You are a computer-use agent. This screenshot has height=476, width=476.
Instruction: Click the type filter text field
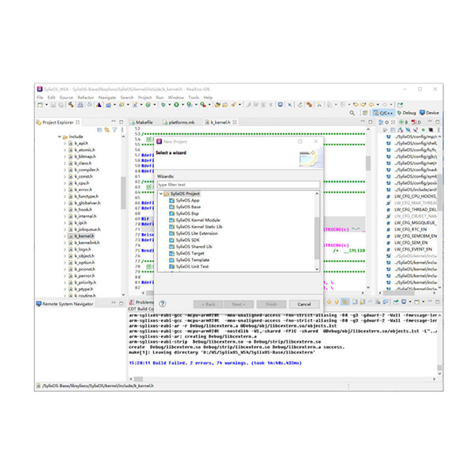click(x=237, y=184)
